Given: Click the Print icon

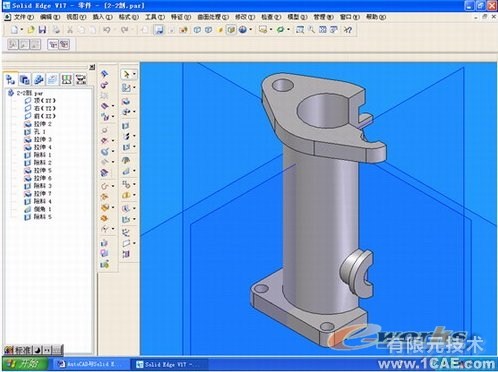Looking at the screenshot, I should pyautogui.click(x=56, y=30).
